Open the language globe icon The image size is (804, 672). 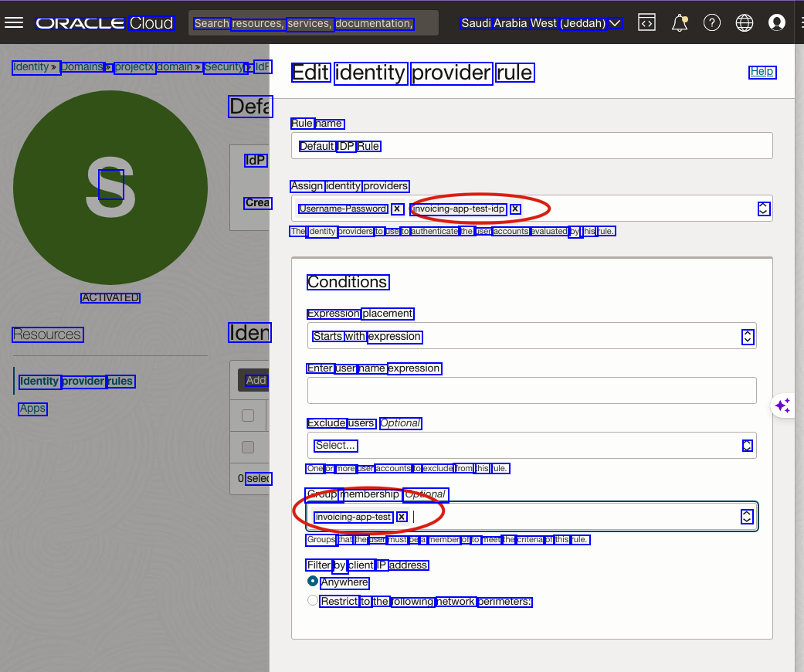click(745, 22)
